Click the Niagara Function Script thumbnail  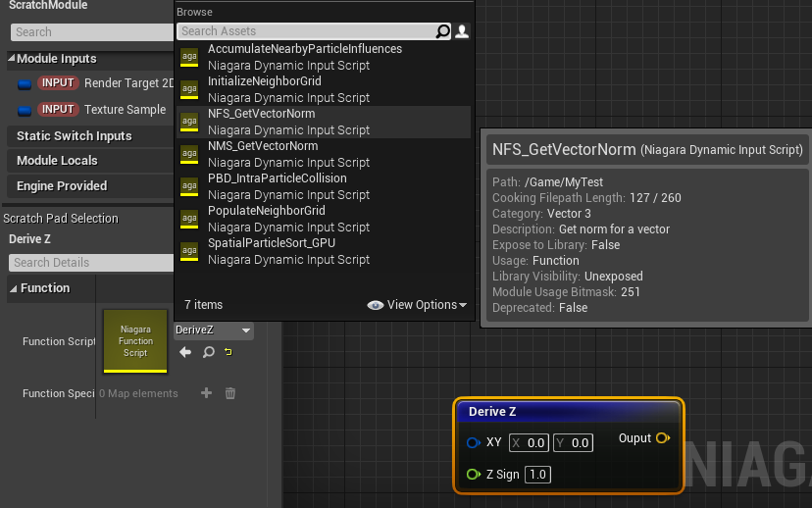pyautogui.click(x=135, y=341)
